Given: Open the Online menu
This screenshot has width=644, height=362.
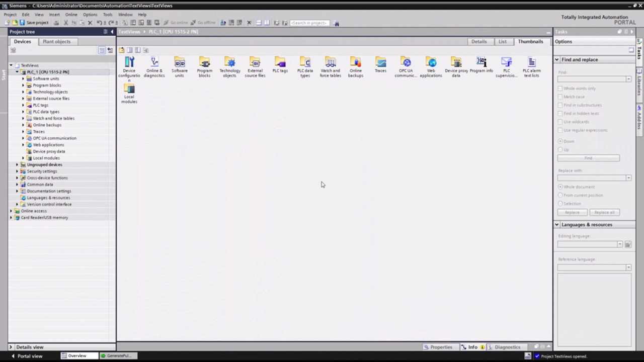Looking at the screenshot, I should click(x=71, y=15).
